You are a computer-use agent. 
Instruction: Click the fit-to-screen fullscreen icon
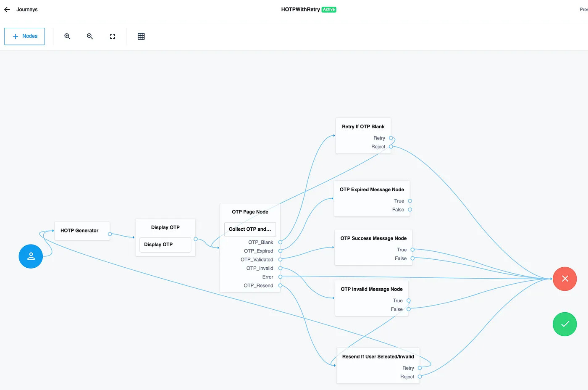coord(113,37)
